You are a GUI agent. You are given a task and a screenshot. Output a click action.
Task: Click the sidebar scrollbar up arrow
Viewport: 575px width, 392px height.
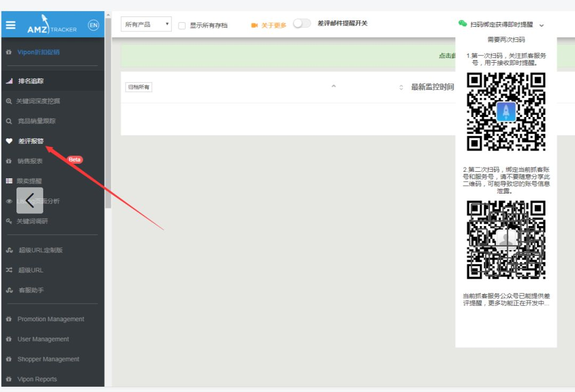pyautogui.click(x=108, y=15)
